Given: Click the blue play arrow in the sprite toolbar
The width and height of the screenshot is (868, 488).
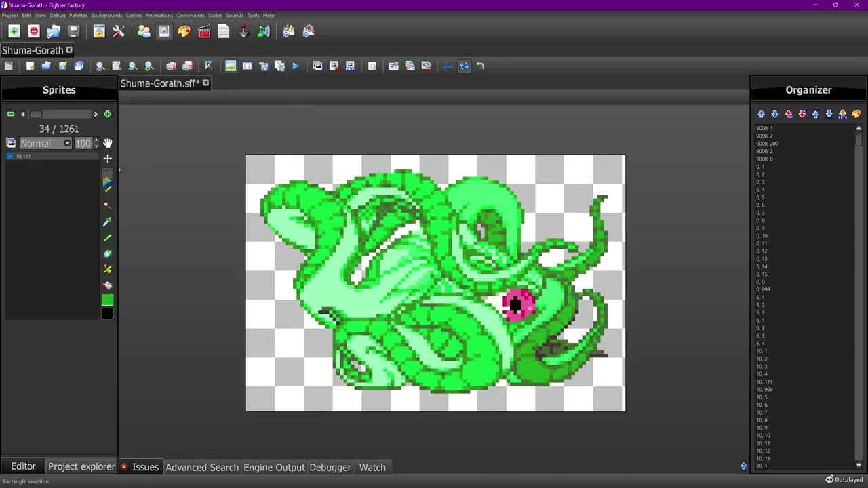Looking at the screenshot, I should click(x=296, y=66).
